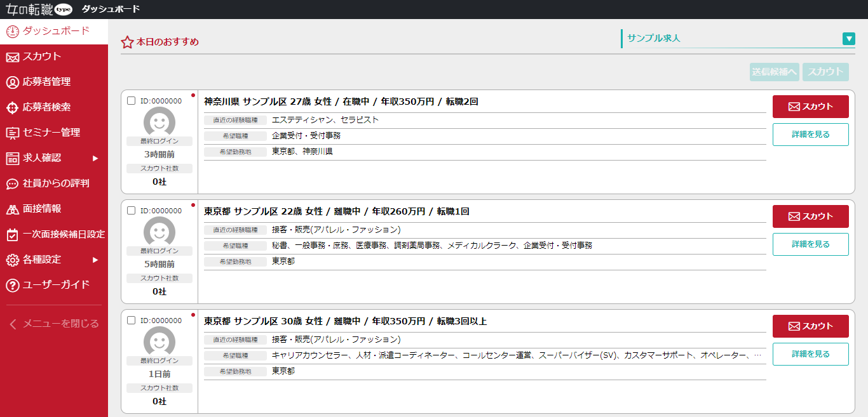
Task: Expand the 求人確認 submenu arrow
Action: 95,158
